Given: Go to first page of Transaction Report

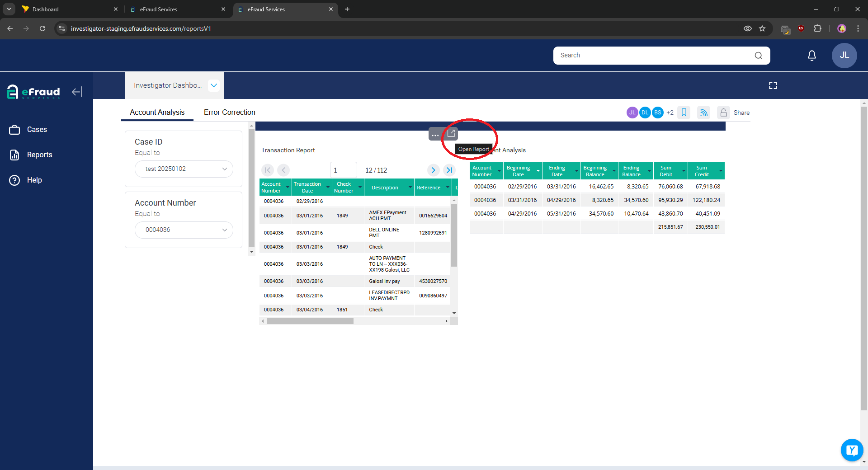Looking at the screenshot, I should pyautogui.click(x=268, y=170).
